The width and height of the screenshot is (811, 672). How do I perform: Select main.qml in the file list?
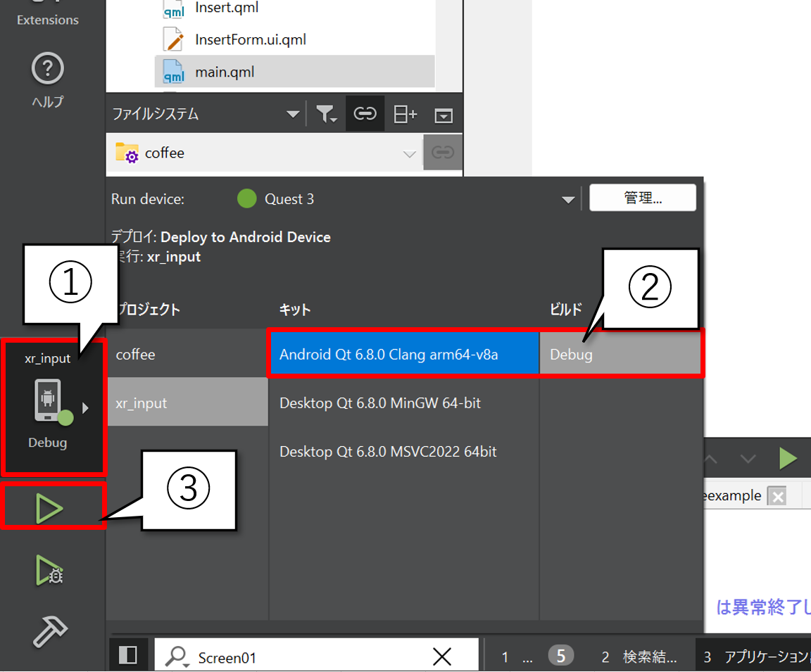[224, 72]
